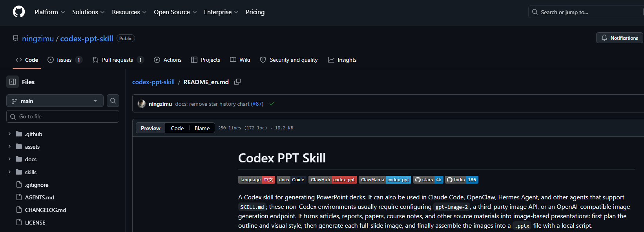Expand the Platform menu

point(49,12)
